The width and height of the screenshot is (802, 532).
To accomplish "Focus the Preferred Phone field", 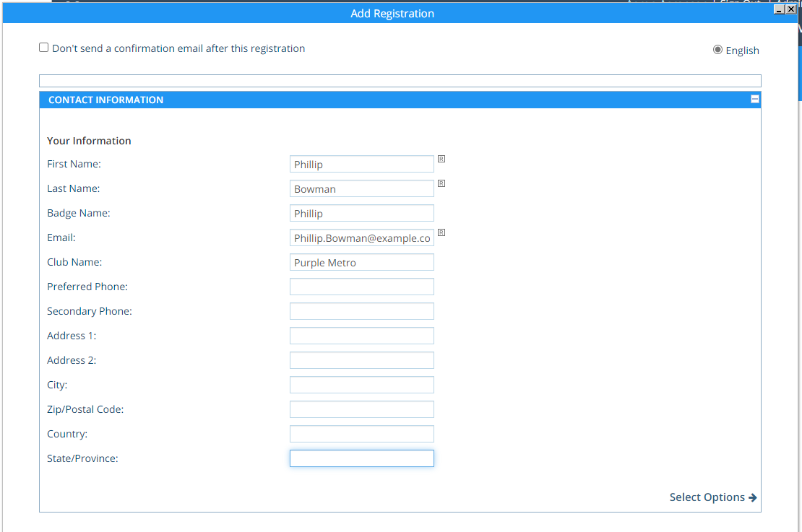I will 361,287.
